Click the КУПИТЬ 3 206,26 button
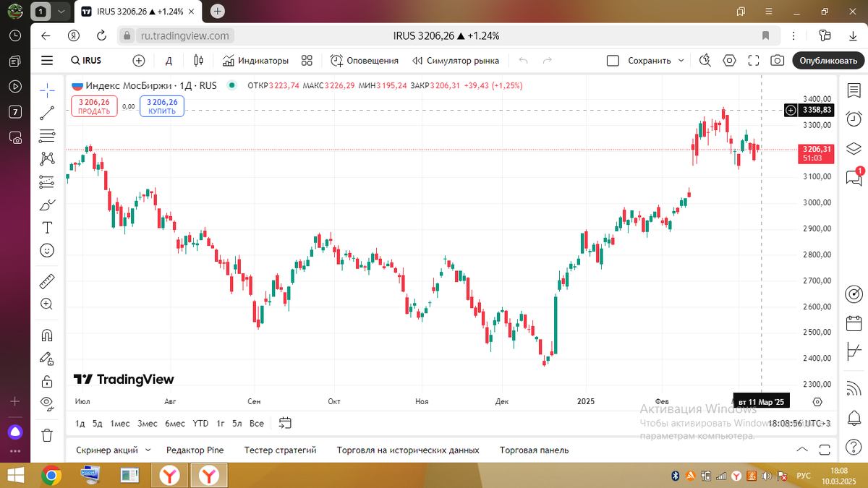The width and height of the screenshot is (868, 488). pyautogui.click(x=162, y=106)
